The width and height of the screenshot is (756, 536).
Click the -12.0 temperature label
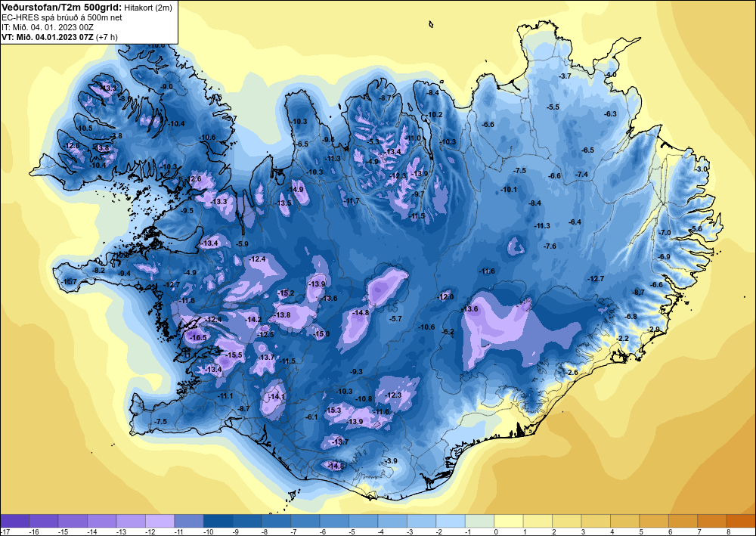[x=445, y=297]
